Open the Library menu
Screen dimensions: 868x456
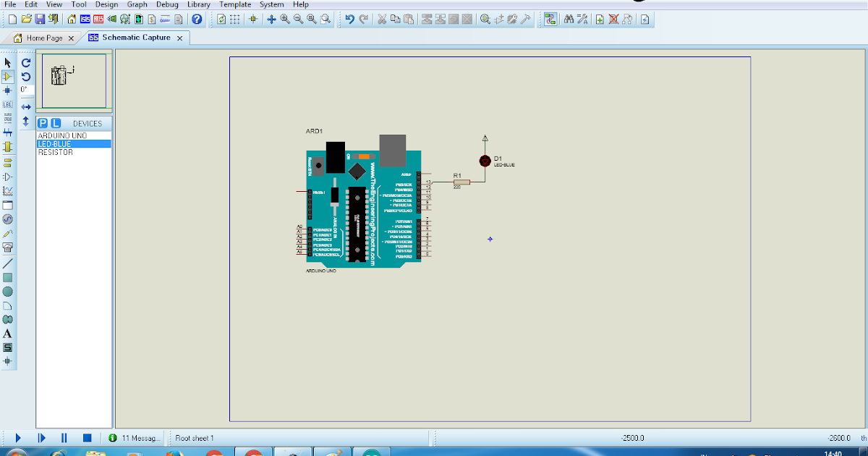[200, 4]
